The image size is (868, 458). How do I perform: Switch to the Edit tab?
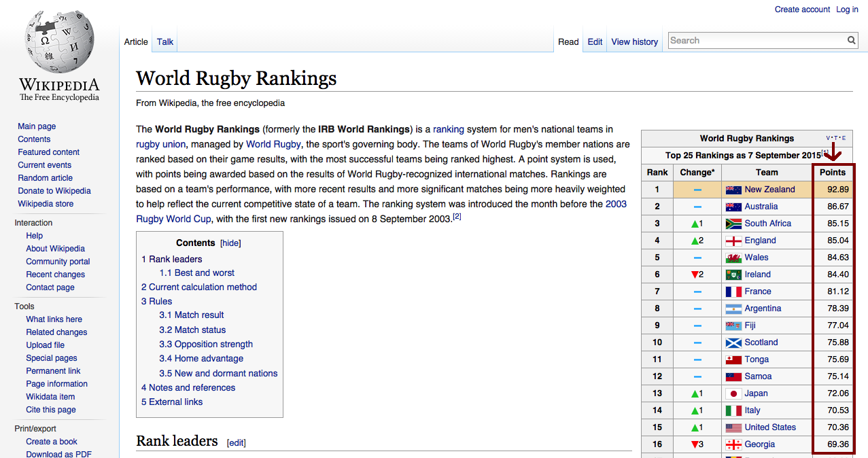point(594,41)
